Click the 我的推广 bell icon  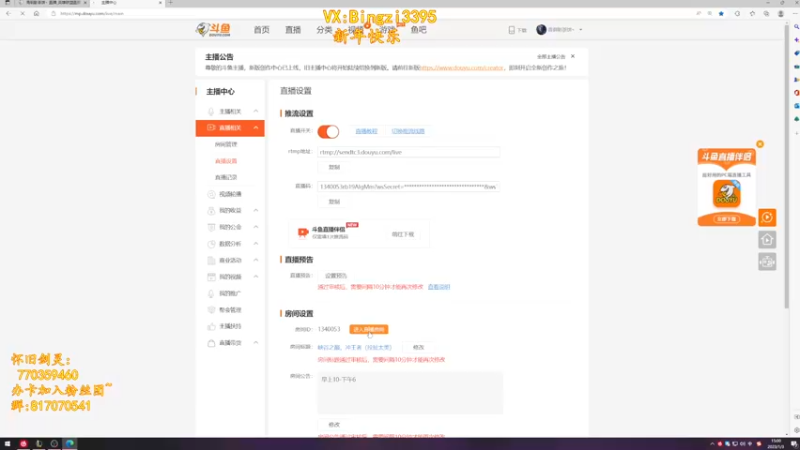211,293
